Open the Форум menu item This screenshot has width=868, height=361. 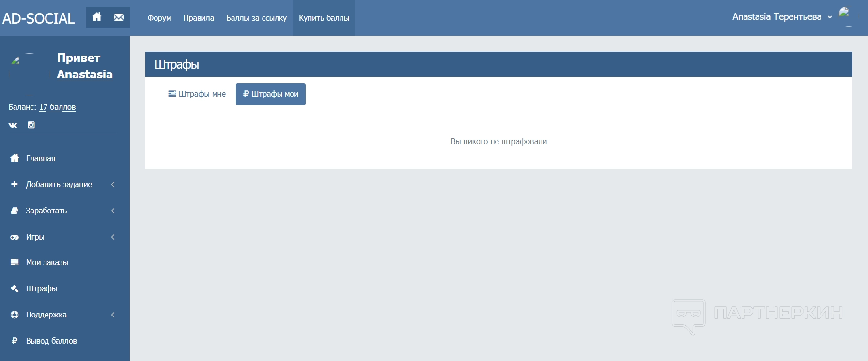pyautogui.click(x=159, y=18)
